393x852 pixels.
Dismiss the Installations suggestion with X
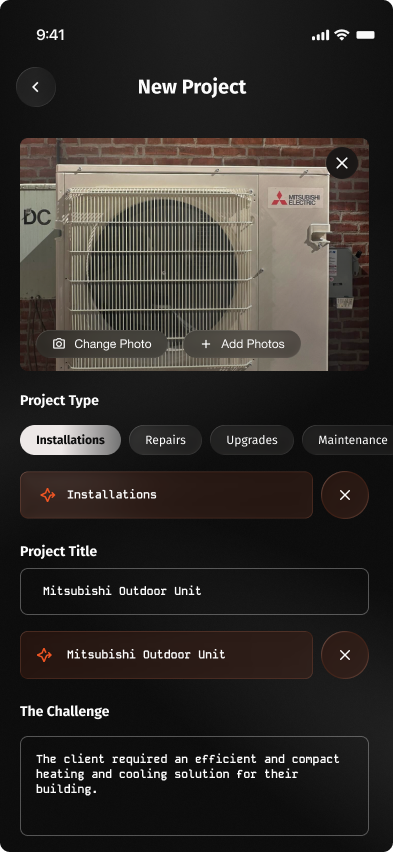click(x=345, y=495)
